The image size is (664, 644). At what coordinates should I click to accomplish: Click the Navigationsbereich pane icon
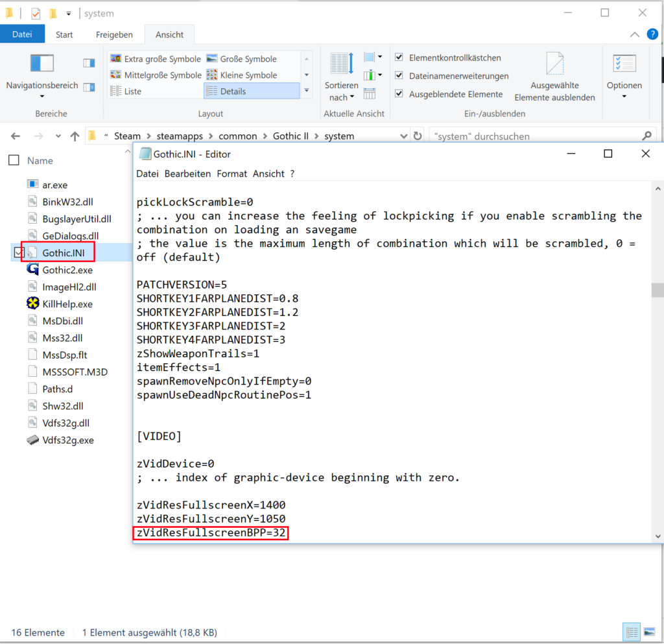click(41, 64)
